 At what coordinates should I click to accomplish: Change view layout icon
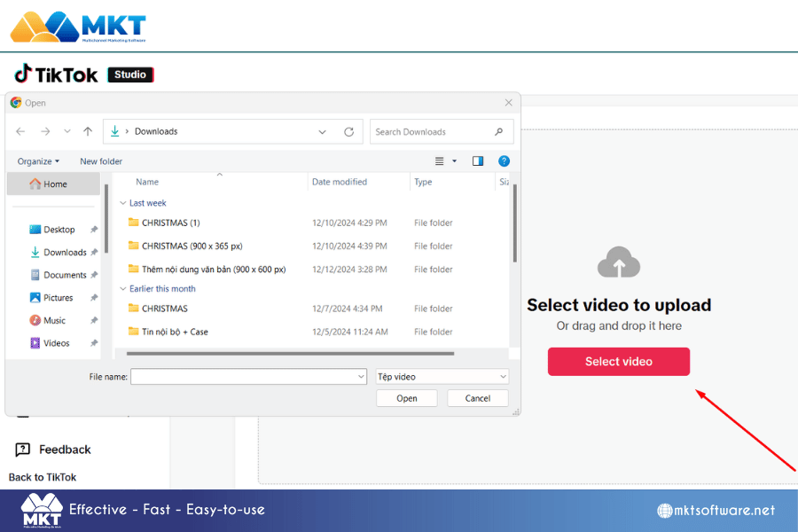pyautogui.click(x=439, y=161)
